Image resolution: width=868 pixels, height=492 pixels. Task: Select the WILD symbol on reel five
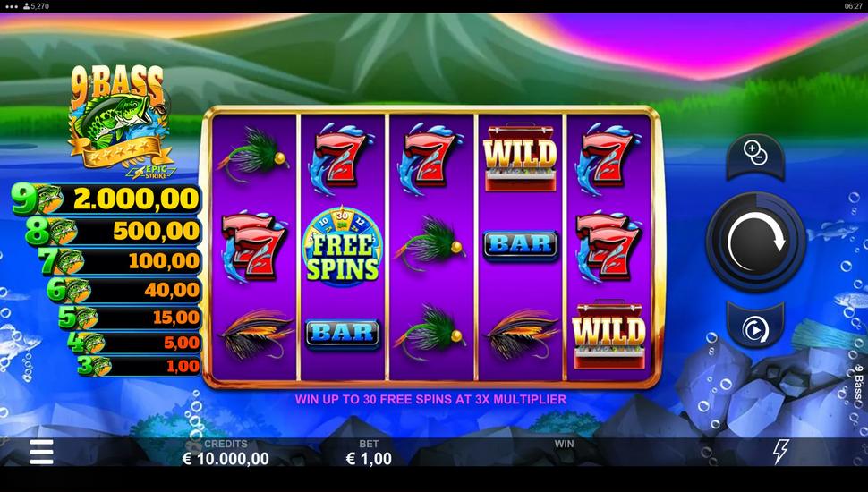point(608,335)
